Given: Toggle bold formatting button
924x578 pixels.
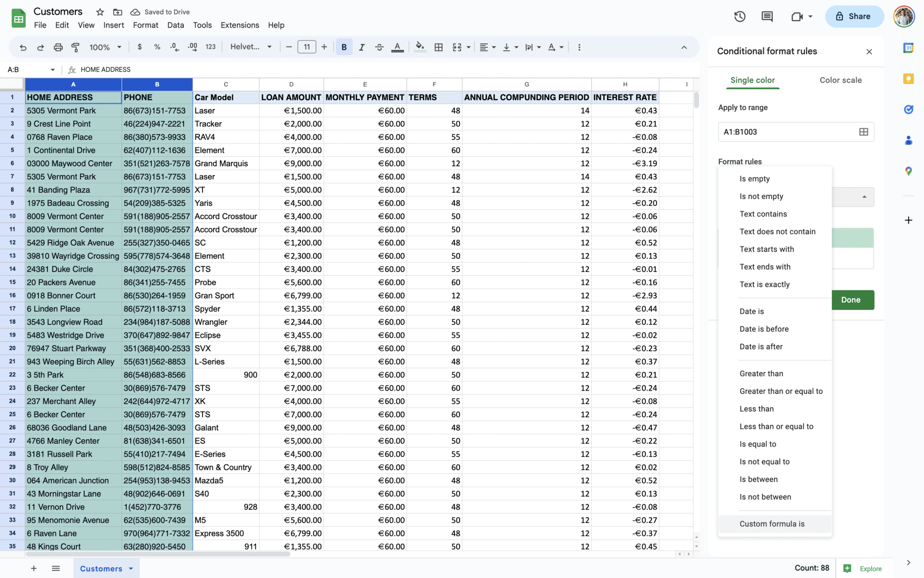Looking at the screenshot, I should [x=344, y=47].
